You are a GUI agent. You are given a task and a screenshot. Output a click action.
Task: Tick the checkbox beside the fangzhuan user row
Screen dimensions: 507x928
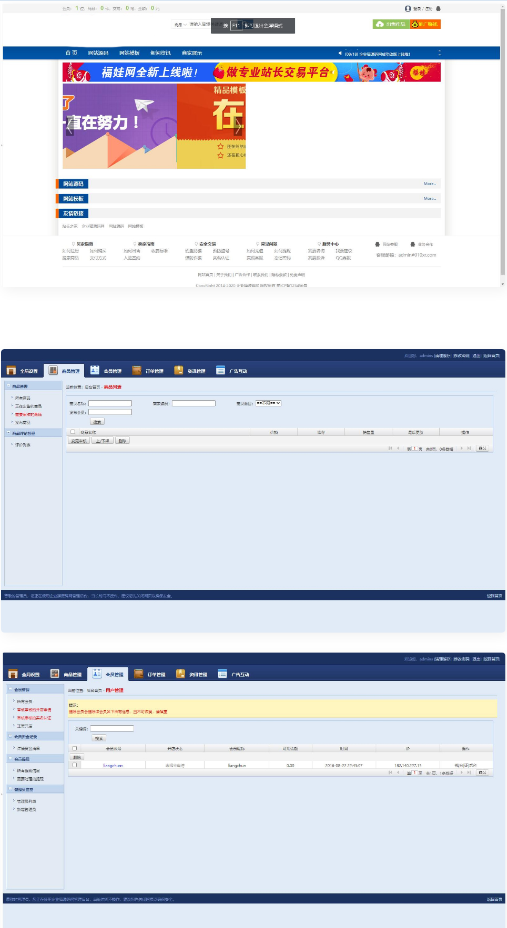(x=75, y=765)
